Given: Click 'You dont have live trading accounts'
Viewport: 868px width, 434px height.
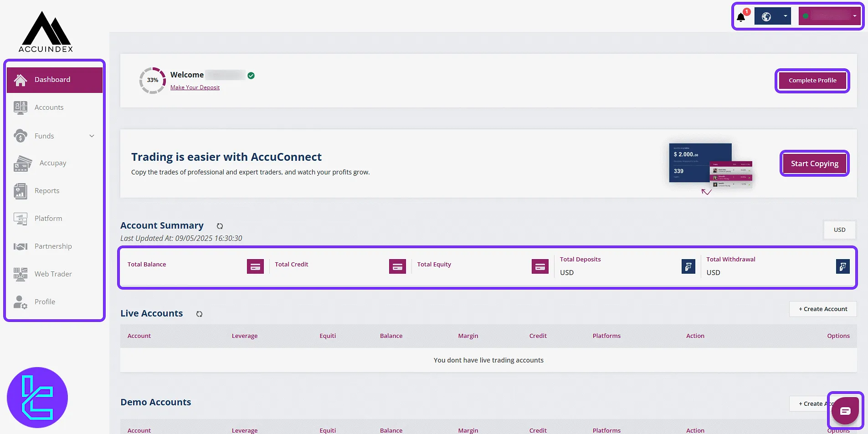Looking at the screenshot, I should click(x=488, y=360).
